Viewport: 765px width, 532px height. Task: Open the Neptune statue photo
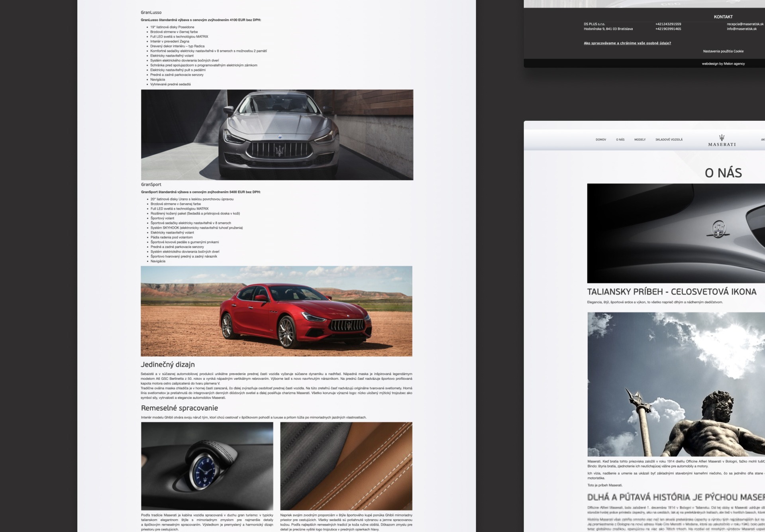pos(676,384)
